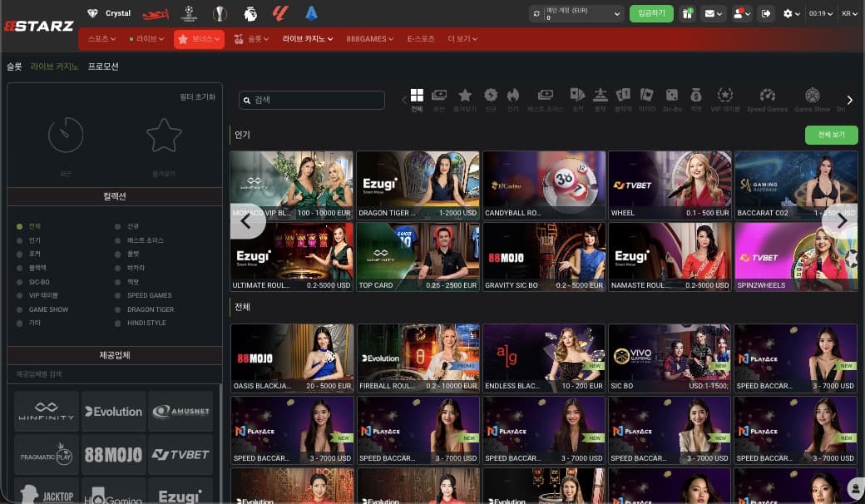The height and width of the screenshot is (504, 865).
Task: Choose DRAGON TIGER collection option
Action: 146,309
